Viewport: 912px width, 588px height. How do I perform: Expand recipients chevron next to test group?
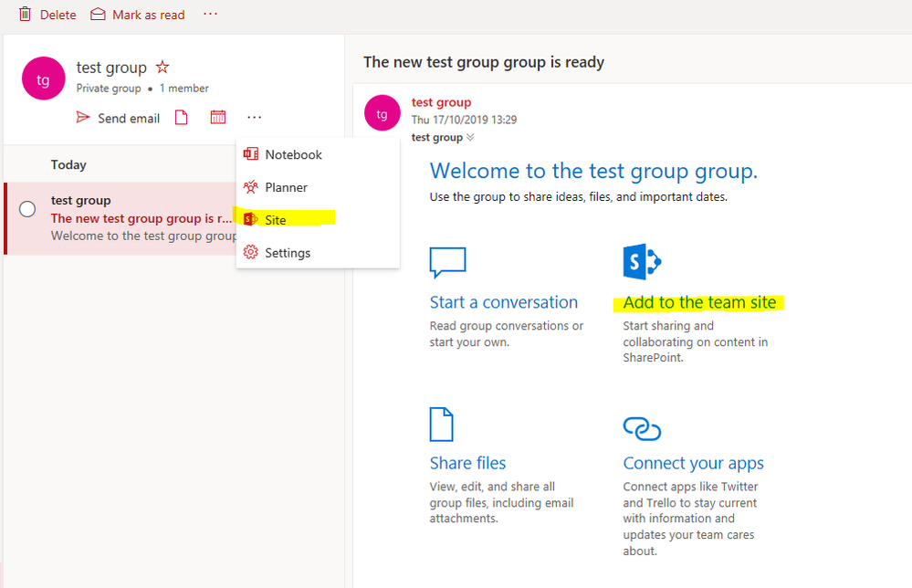pos(470,137)
